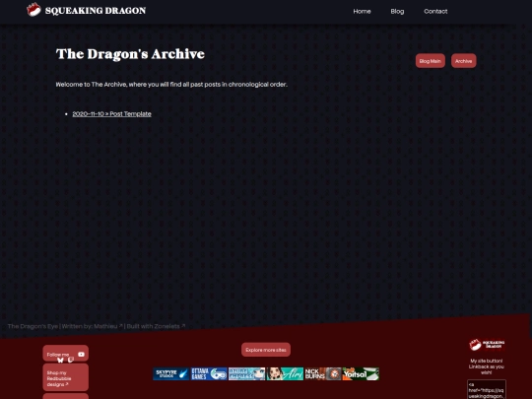532x399 pixels.
Task: Open the Airi site badge
Action: [x=285, y=374]
